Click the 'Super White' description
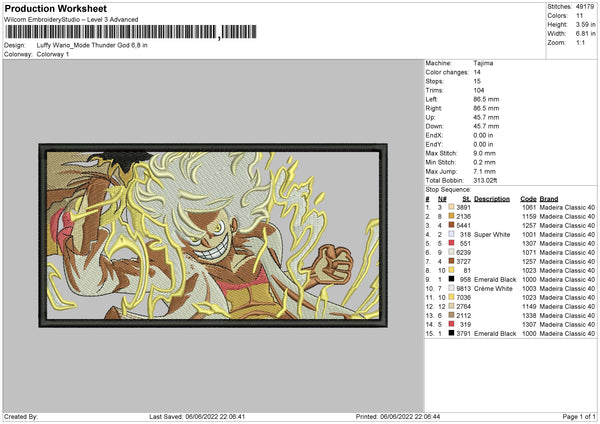The width and height of the screenshot is (600, 424). [492, 234]
